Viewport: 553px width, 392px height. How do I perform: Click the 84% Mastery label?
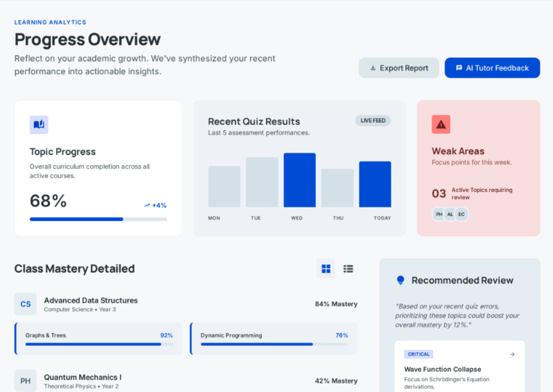point(336,304)
